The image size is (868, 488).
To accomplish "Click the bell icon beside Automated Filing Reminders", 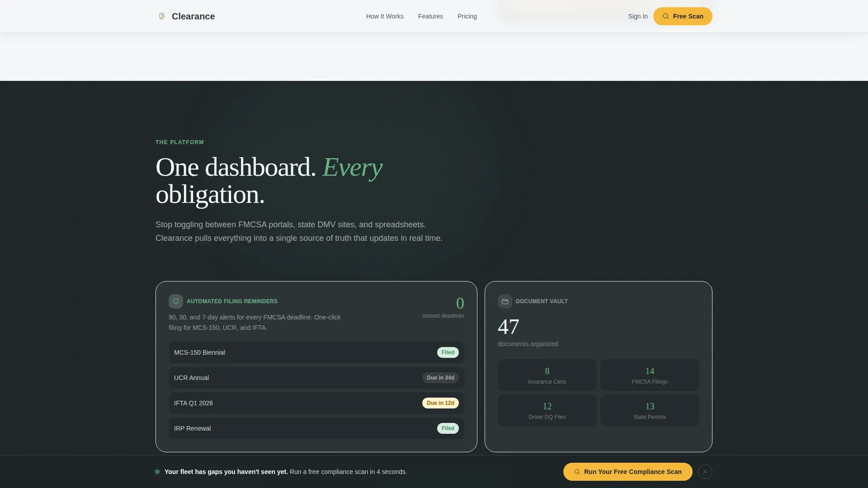I will [176, 301].
